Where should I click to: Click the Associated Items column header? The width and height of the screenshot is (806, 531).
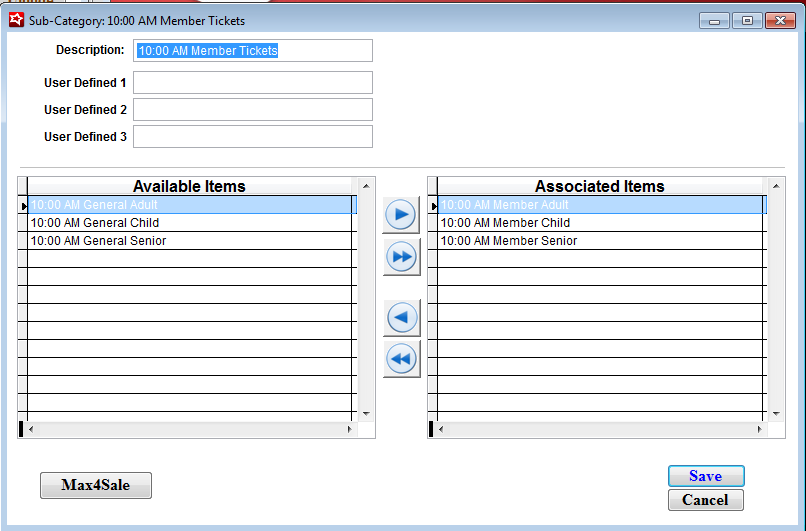coord(600,186)
